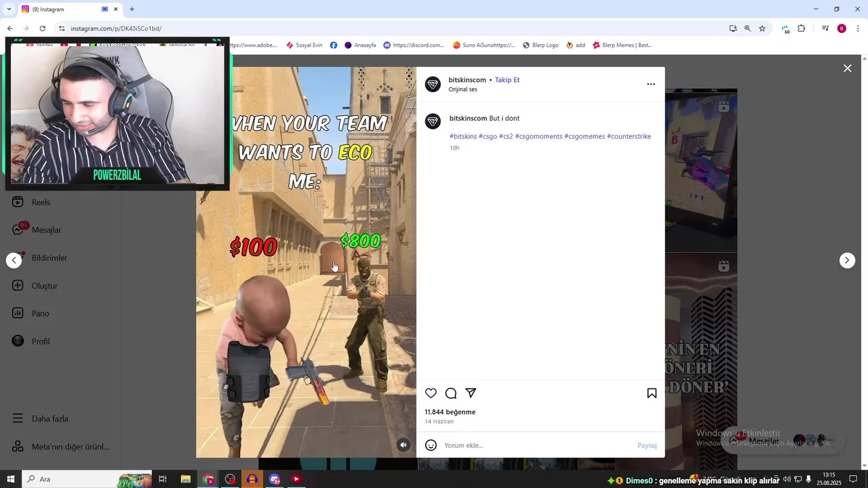Open the emoji picker in the comment box
The image size is (868, 488).
[x=431, y=445]
